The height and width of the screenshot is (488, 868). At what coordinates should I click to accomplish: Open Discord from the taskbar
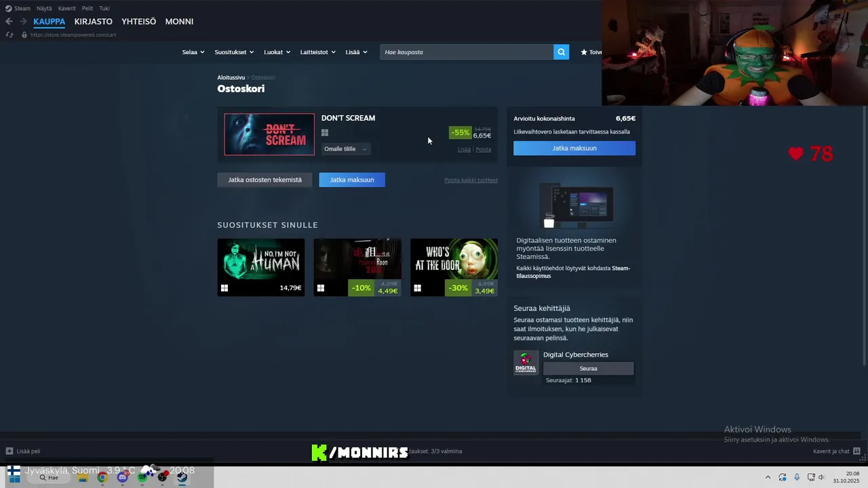click(122, 477)
